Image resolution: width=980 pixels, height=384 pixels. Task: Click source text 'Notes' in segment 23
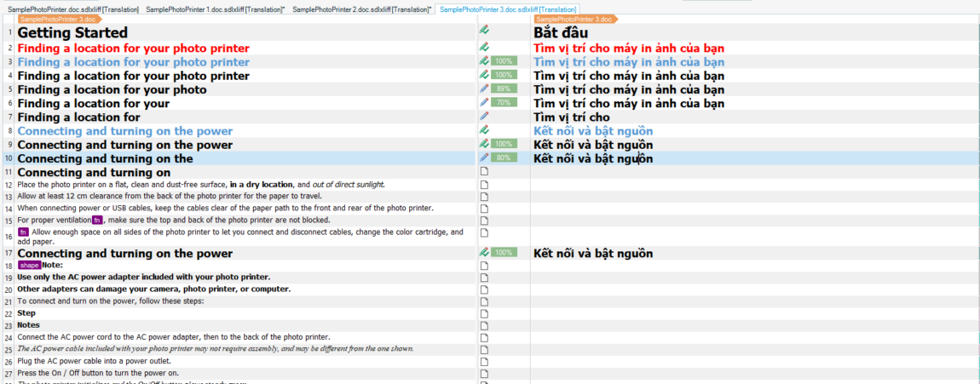pyautogui.click(x=28, y=324)
